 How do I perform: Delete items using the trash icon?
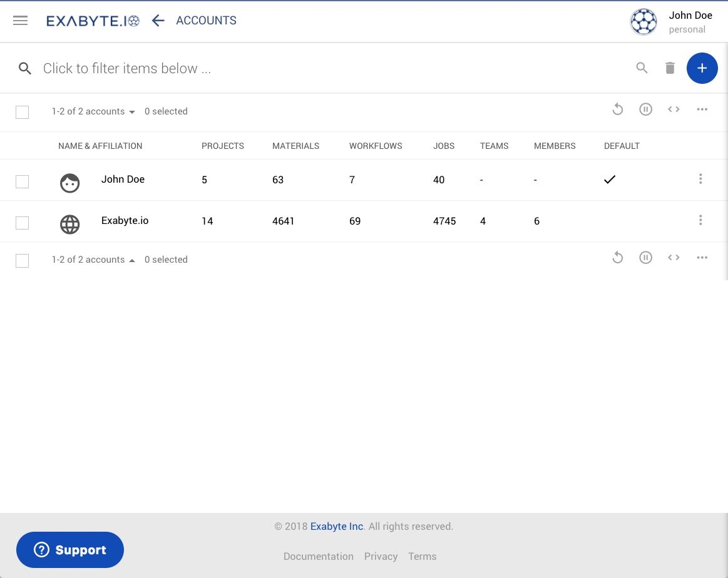point(670,68)
